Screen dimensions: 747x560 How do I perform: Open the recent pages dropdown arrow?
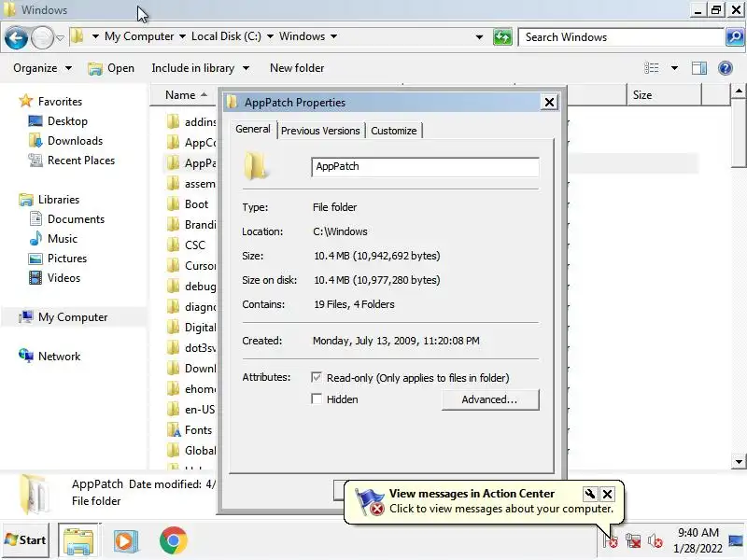60,37
